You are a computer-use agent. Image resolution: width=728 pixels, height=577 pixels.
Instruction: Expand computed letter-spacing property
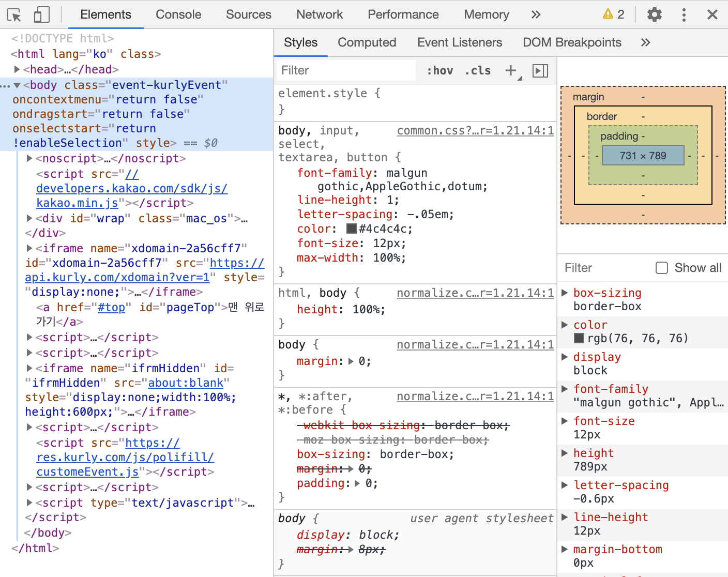pyautogui.click(x=565, y=485)
